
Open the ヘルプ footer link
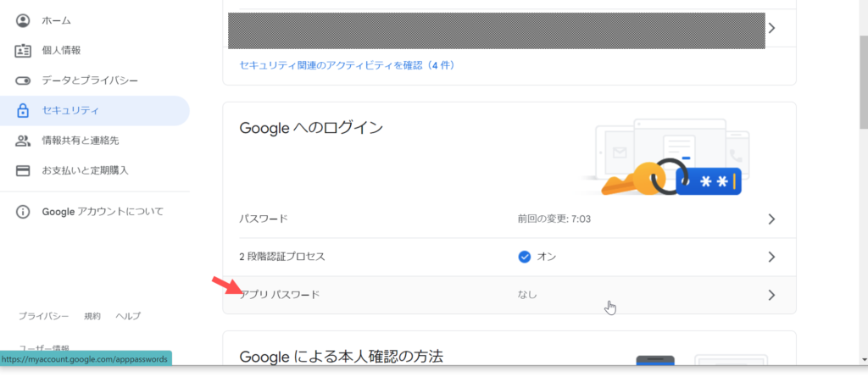128,316
